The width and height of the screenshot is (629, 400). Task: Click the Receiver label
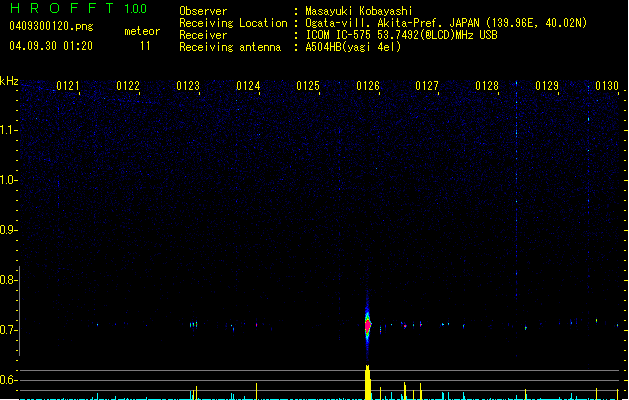(x=203, y=35)
